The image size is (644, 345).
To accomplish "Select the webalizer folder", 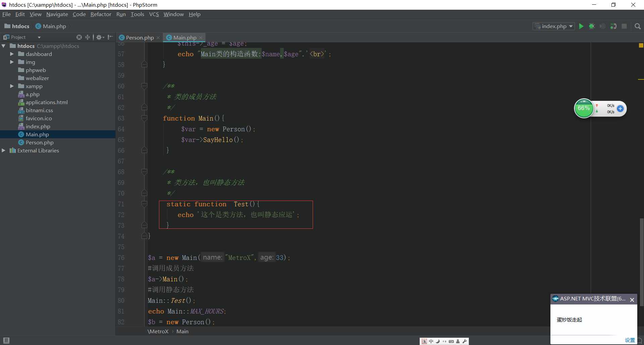I will [x=37, y=78].
